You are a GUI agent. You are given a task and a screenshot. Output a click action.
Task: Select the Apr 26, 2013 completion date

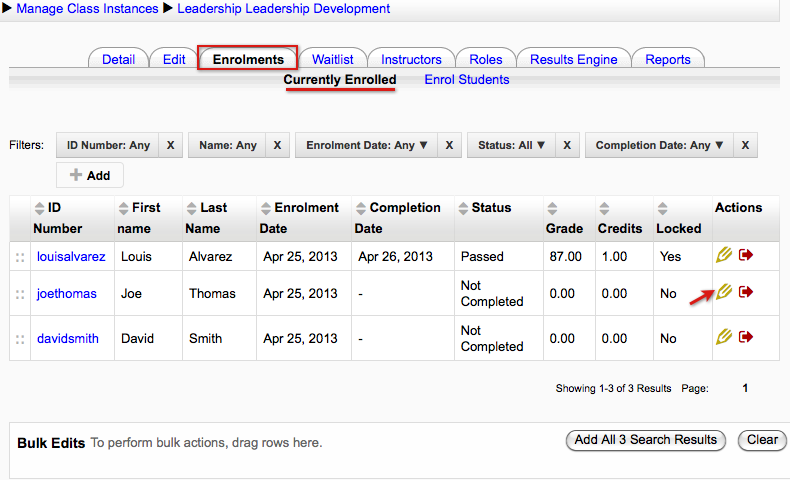pyautogui.click(x=396, y=256)
